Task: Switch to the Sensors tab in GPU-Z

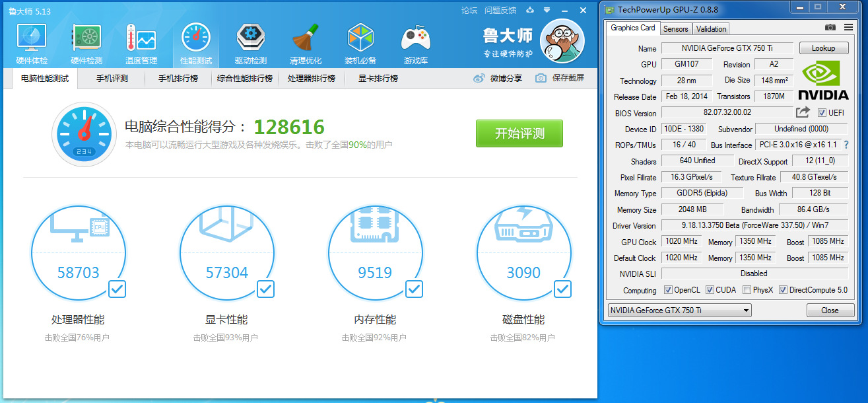Action: 675,28
